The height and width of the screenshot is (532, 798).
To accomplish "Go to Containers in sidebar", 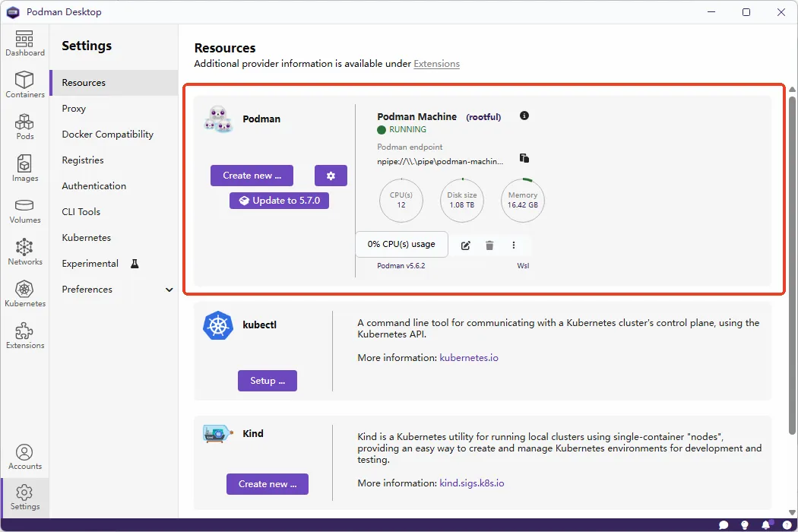I will click(x=24, y=84).
